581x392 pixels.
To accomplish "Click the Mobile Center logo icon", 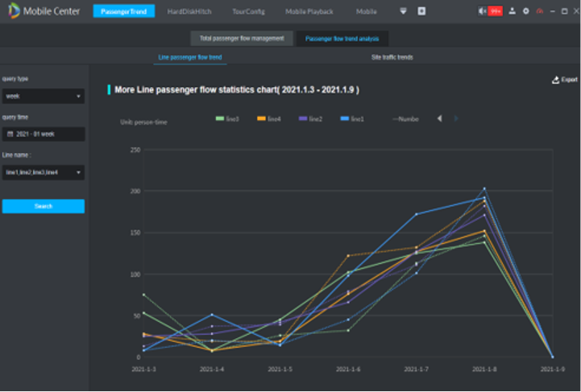I will (13, 11).
